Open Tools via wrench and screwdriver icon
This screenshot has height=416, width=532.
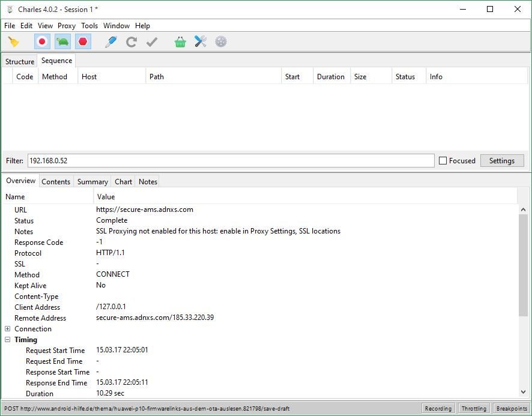click(x=201, y=42)
